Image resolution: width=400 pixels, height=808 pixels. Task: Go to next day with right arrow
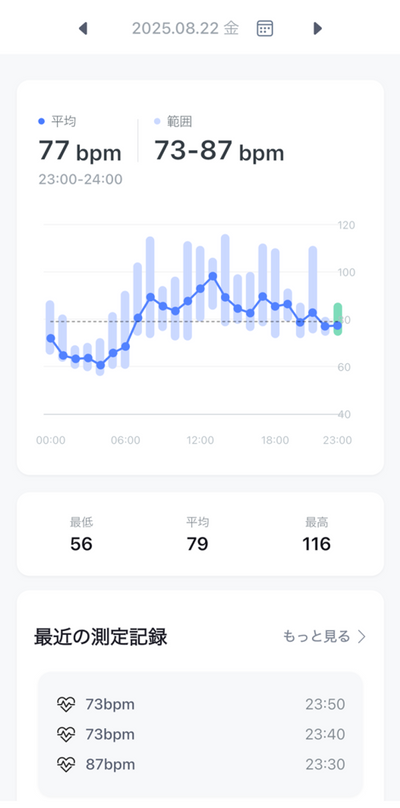[x=318, y=28]
